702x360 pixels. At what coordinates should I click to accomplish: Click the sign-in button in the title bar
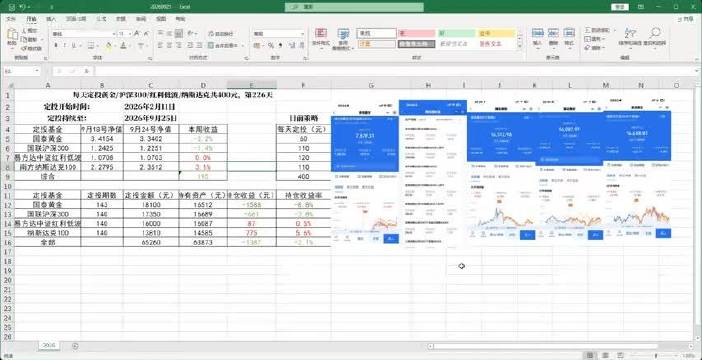620,7
